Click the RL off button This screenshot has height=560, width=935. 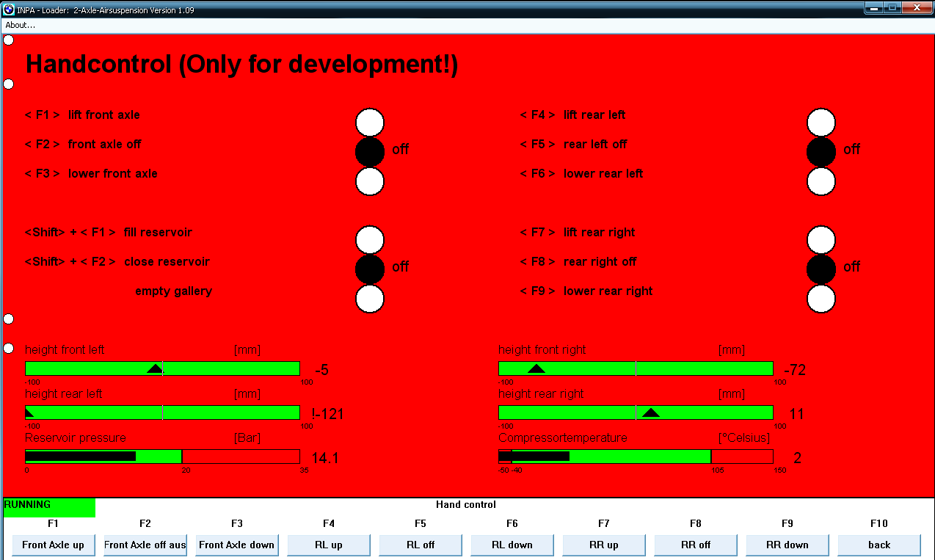point(421,545)
